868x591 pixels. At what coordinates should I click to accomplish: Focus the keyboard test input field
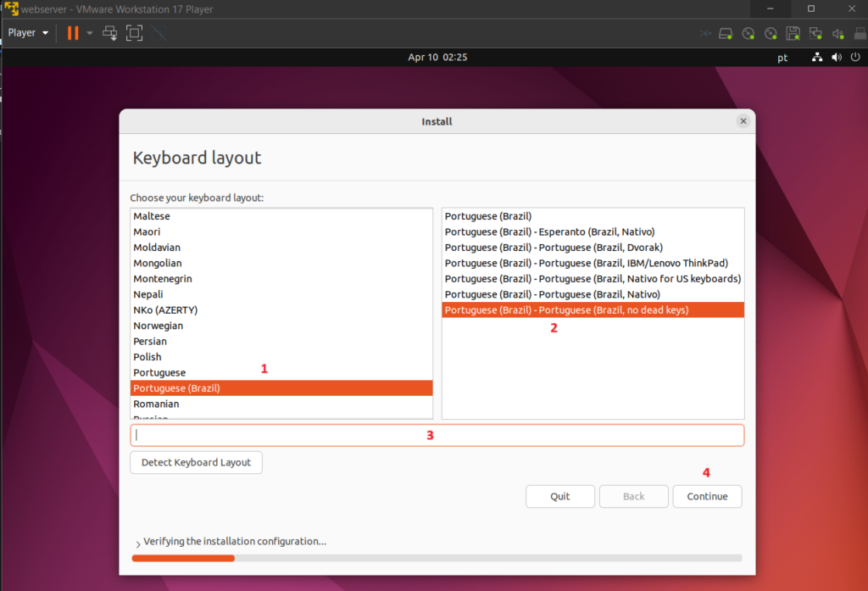437,435
